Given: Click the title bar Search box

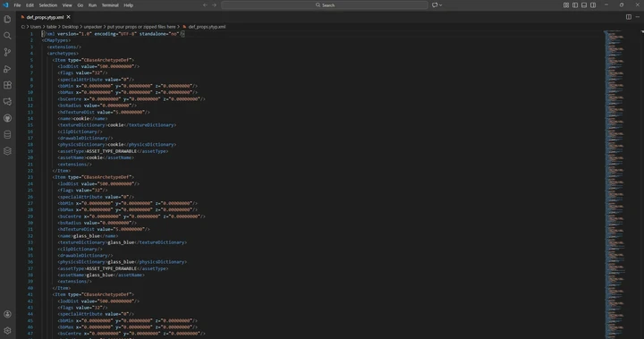Looking at the screenshot, I should [x=325, y=5].
